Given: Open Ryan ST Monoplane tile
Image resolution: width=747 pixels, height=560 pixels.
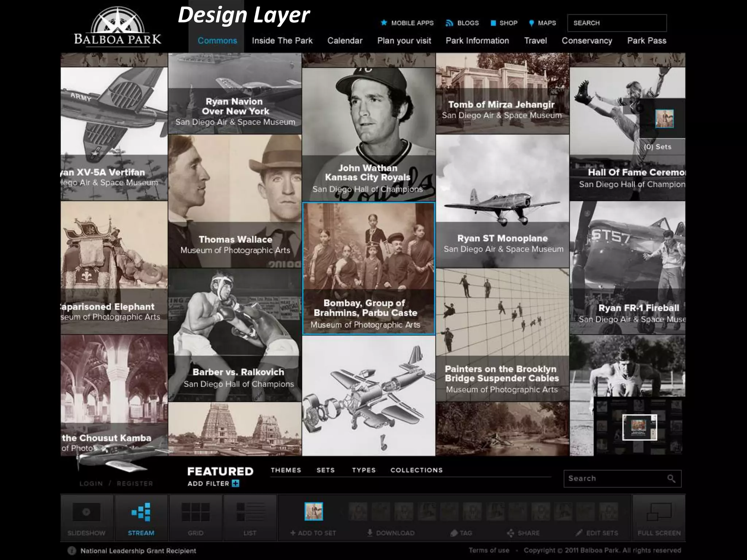Looking at the screenshot, I should pyautogui.click(x=502, y=201).
